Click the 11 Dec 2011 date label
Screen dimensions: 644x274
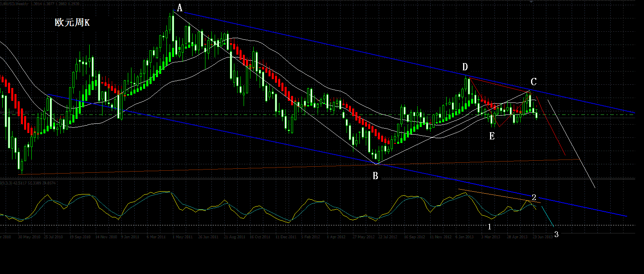click(286, 237)
